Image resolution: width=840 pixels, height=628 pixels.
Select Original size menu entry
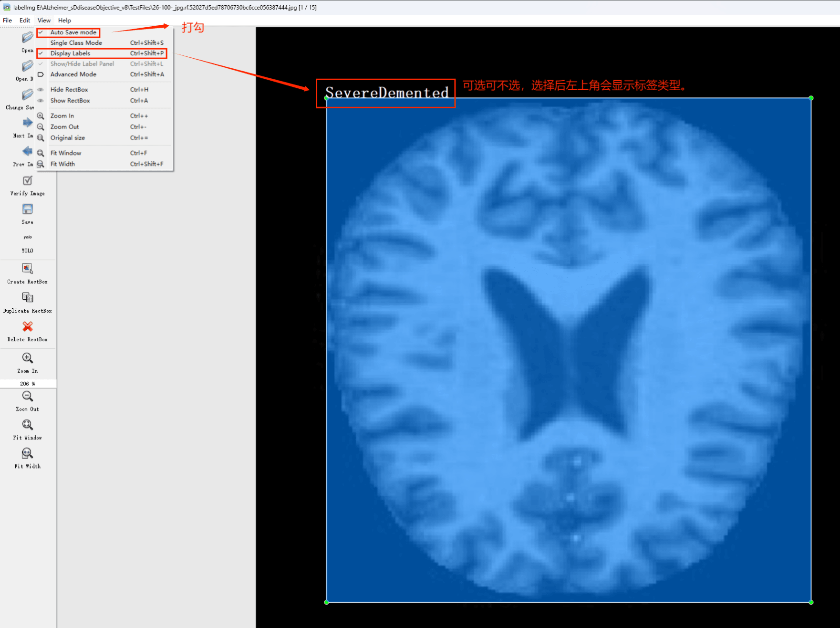point(104,138)
